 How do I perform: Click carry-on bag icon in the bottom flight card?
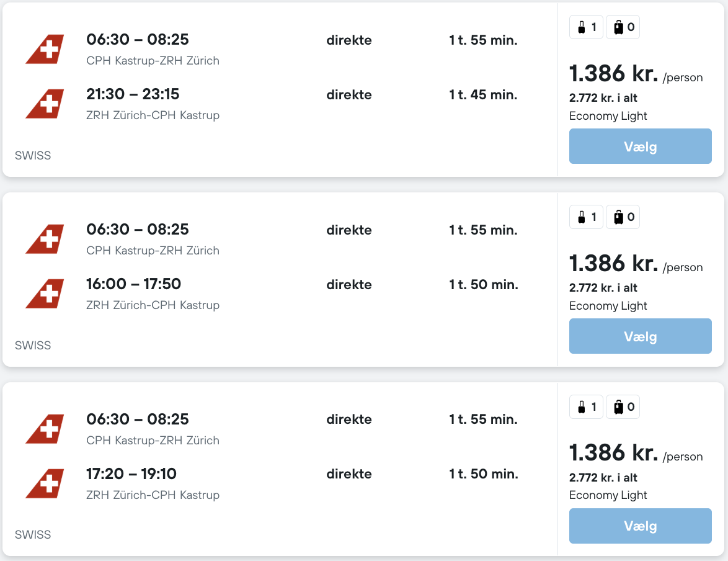tap(581, 407)
